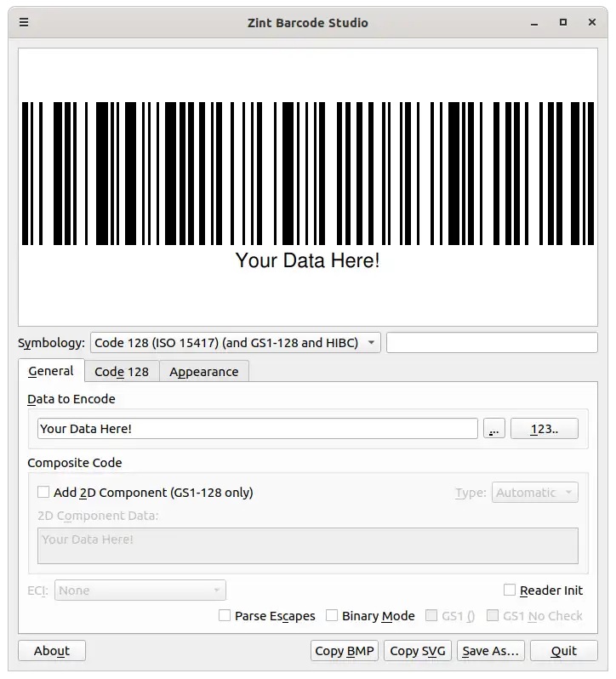Click the 'Symbology:' label
This screenshot has height=679, width=616.
click(x=52, y=343)
